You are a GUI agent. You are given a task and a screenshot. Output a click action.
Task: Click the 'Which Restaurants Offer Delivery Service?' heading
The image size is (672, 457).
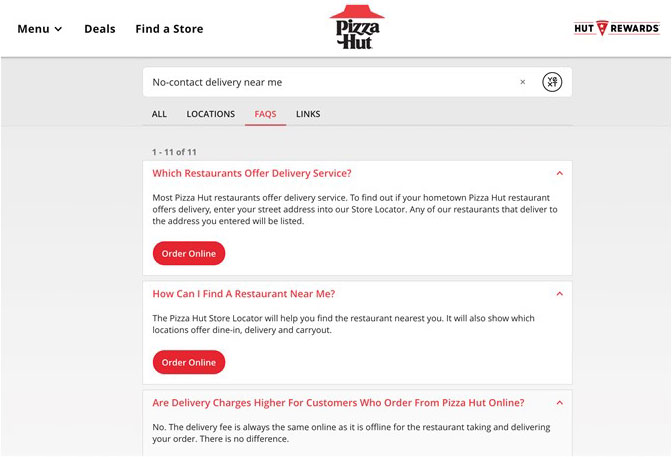[252, 173]
